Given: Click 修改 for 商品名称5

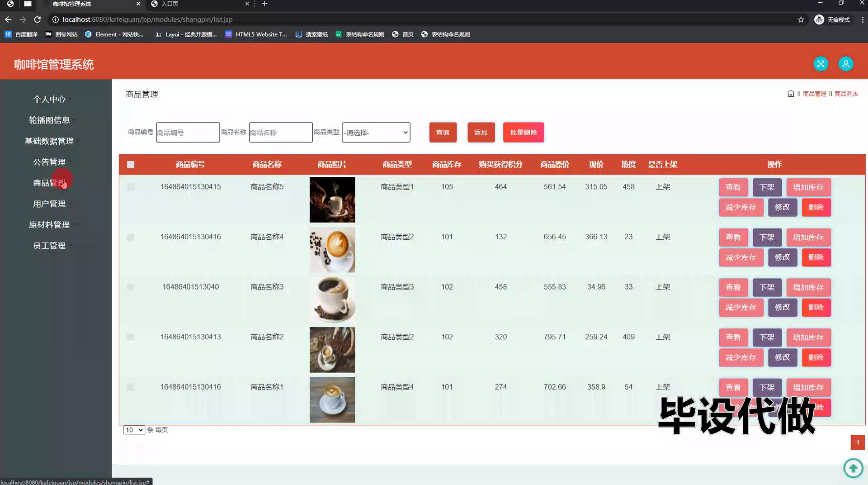Looking at the screenshot, I should coord(783,207).
